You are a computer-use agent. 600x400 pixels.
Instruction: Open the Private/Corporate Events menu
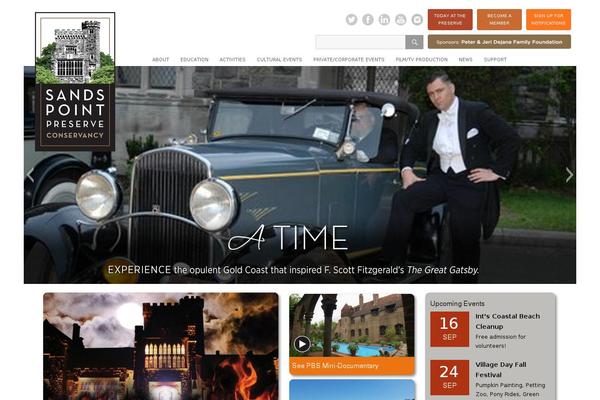349,60
